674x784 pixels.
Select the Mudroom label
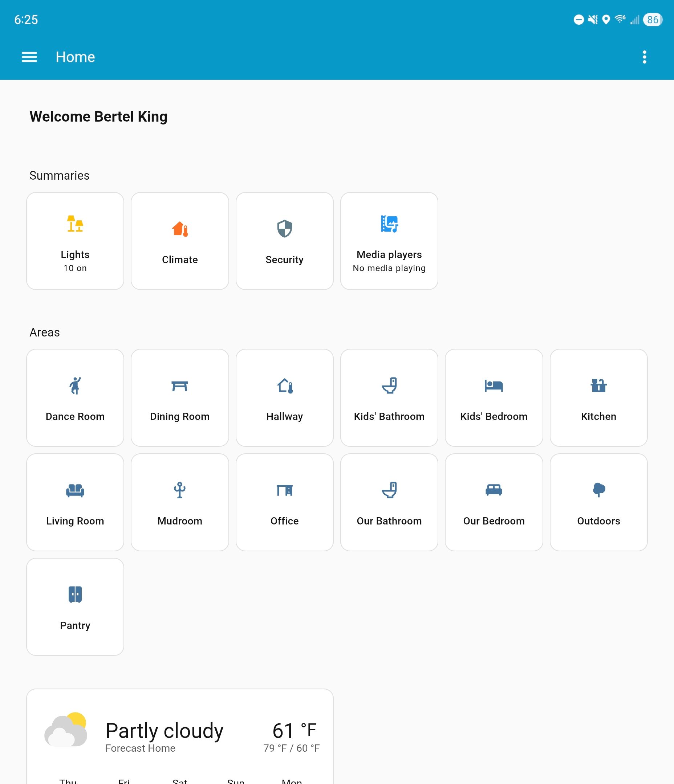[180, 521]
